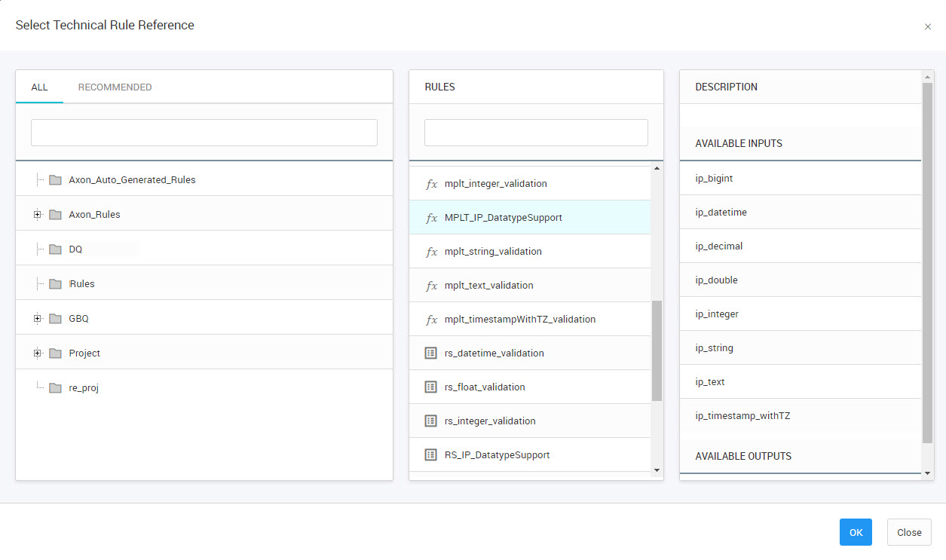Click fx icon of MPLT_IP_DatatypeSupport
Screen dimensions: 946x560
pyautogui.click(x=431, y=218)
